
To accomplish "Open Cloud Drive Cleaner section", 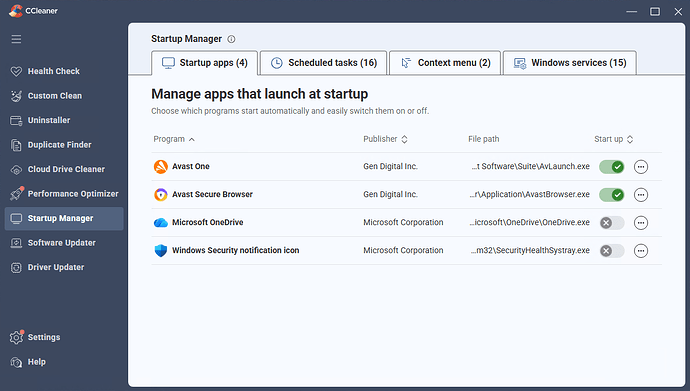I will click(66, 169).
